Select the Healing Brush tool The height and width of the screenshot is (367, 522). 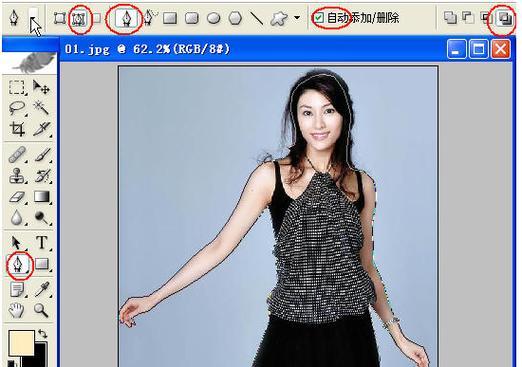[17, 155]
